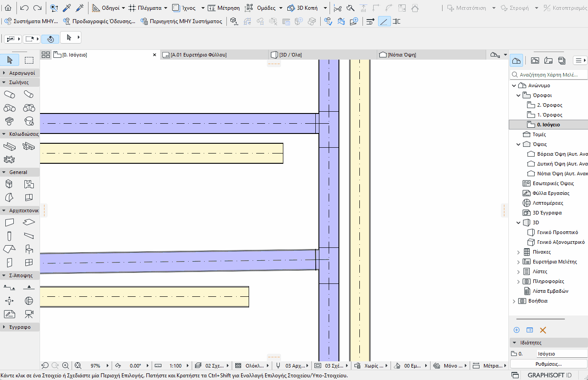This screenshot has height=380, width=588.
Task: Click the Trim scissors icon
Action: click(x=338, y=8)
